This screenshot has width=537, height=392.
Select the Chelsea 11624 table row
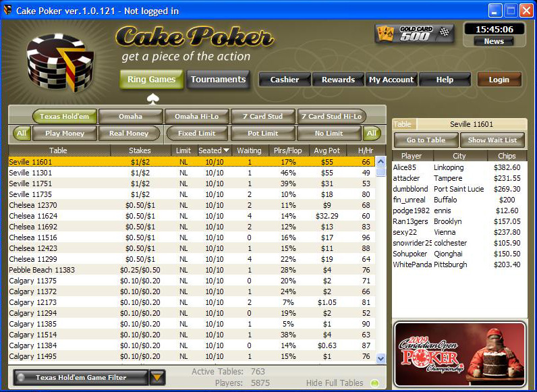192,216
